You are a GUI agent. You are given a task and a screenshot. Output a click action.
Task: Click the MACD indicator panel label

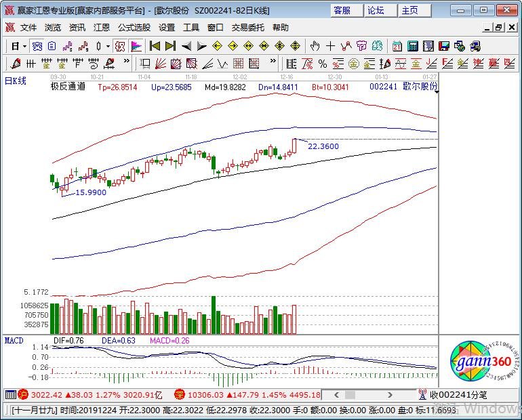(x=14, y=341)
